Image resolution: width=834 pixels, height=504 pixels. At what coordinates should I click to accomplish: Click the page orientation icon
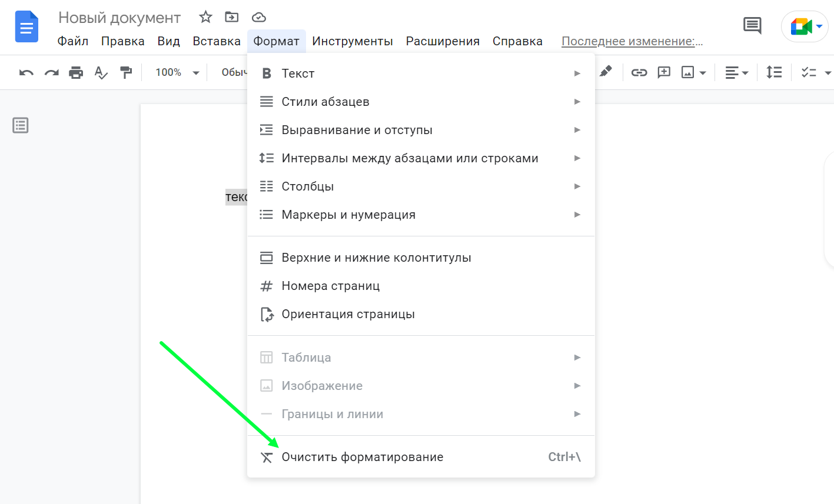(267, 314)
